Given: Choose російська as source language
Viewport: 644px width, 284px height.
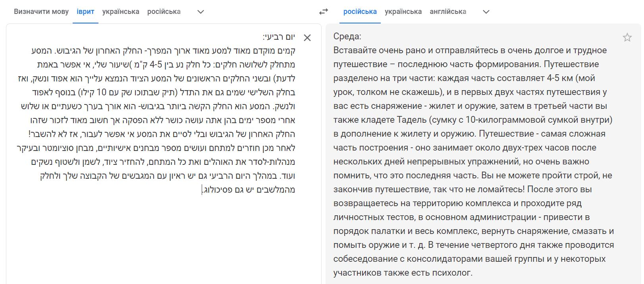Looking at the screenshot, I should (x=164, y=12).
